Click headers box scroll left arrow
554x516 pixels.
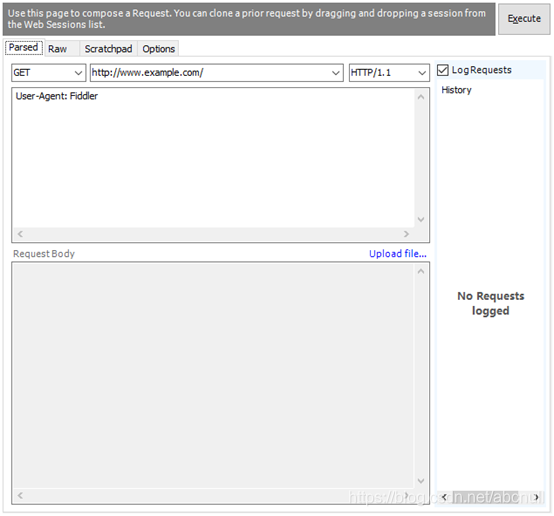(20, 234)
